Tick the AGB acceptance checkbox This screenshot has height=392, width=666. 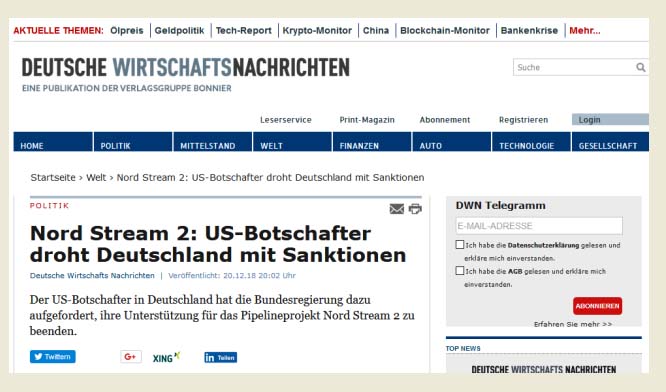[460, 271]
